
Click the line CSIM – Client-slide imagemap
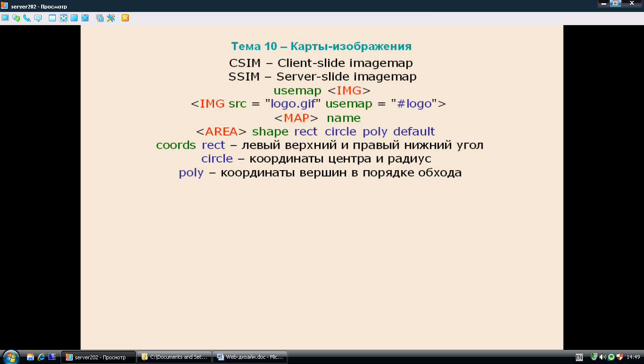pyautogui.click(x=321, y=63)
